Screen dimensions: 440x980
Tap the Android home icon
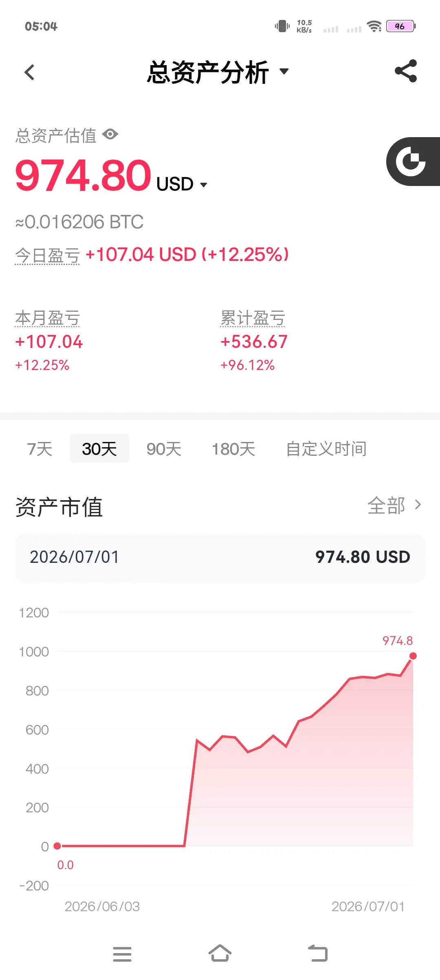(220, 953)
